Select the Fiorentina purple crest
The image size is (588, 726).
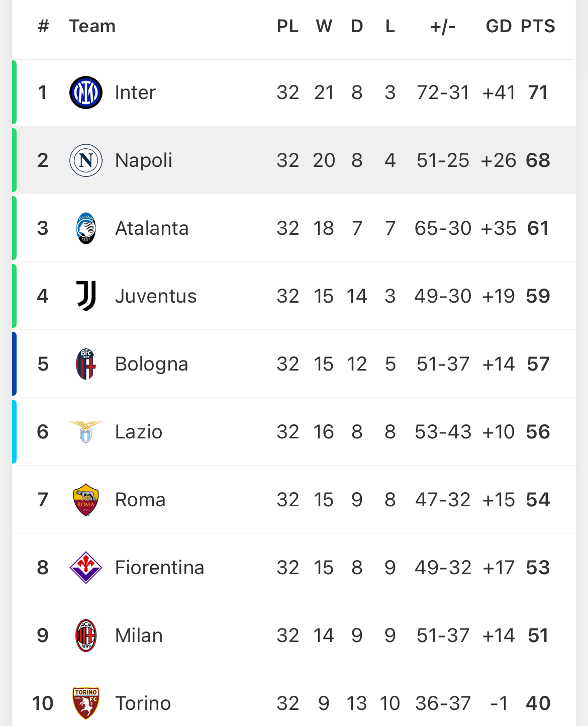pos(86,568)
